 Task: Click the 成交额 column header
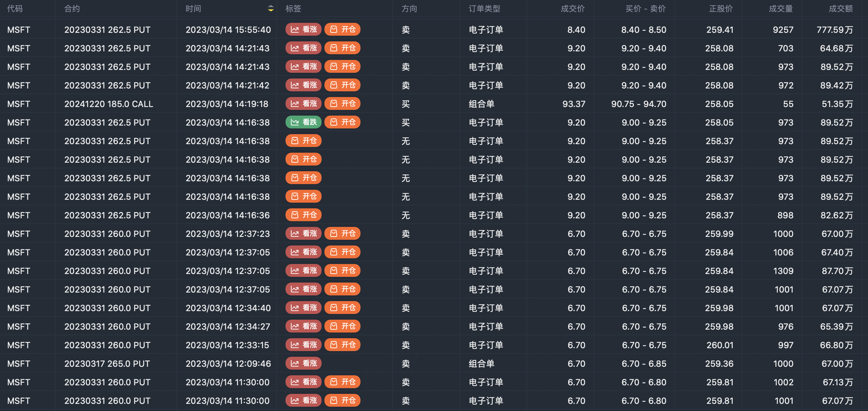(841, 9)
